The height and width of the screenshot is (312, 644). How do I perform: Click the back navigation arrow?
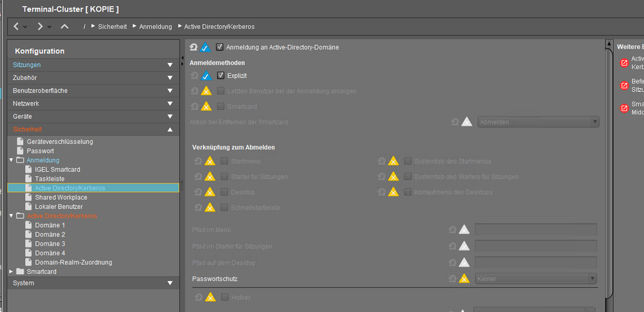pos(16,26)
